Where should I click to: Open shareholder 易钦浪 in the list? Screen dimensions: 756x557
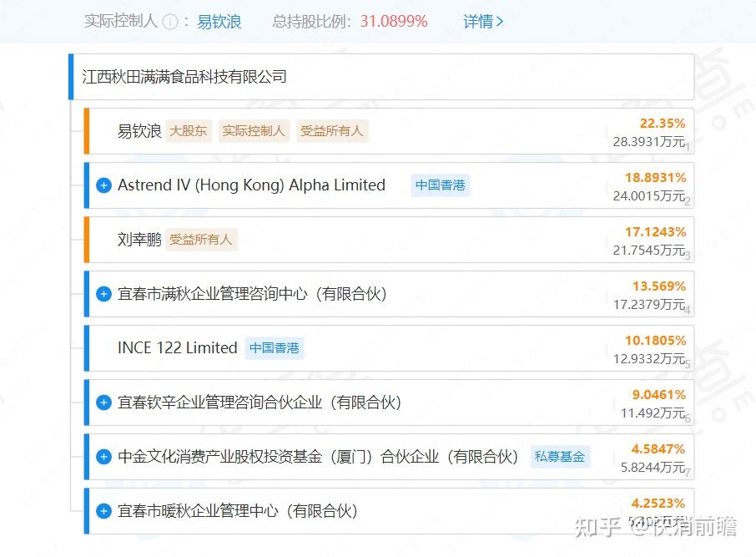click(x=139, y=131)
